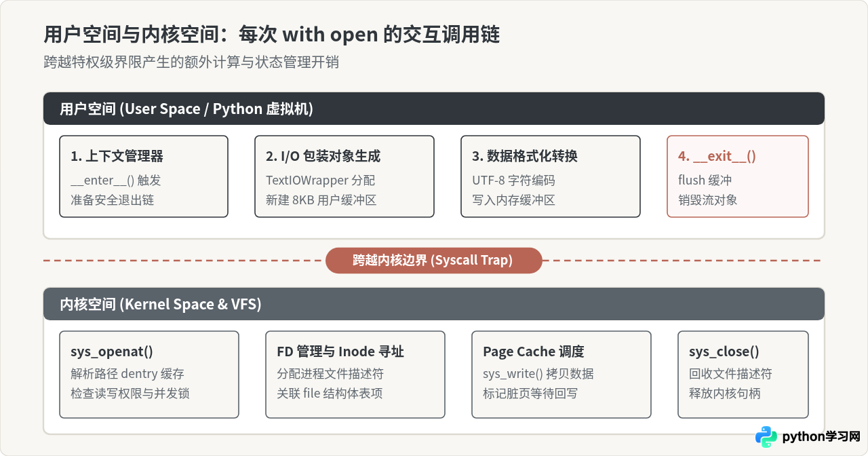Click the line 解析路径 dentry 缓存
868x456 pixels.
pos(127,374)
